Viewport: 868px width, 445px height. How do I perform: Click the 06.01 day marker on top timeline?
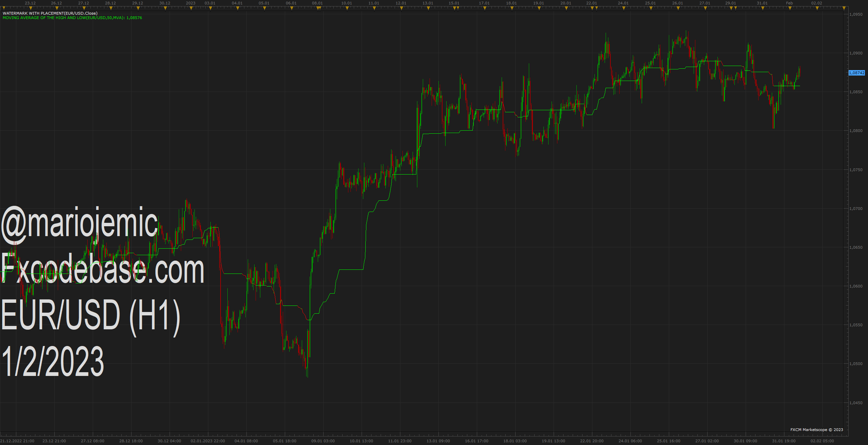point(291,3)
